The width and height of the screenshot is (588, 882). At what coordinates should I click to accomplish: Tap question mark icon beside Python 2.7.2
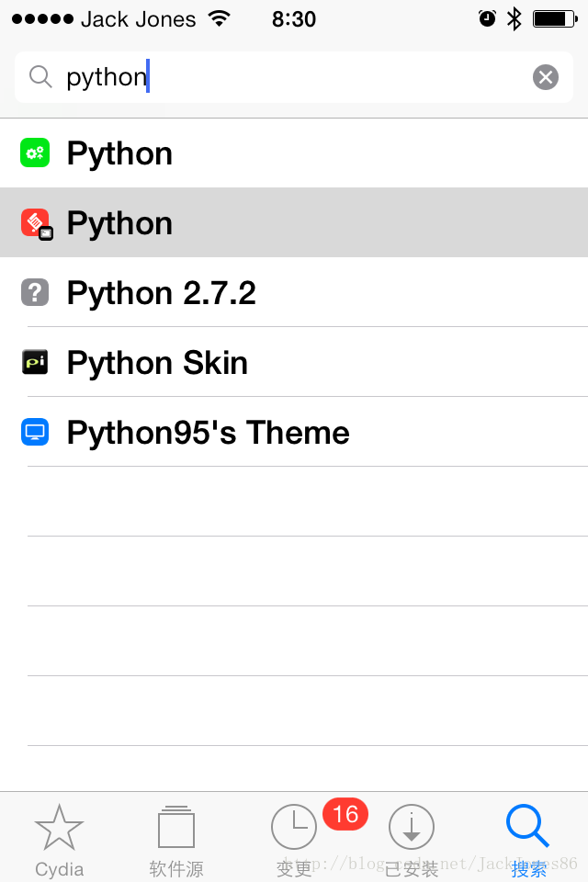(35, 292)
